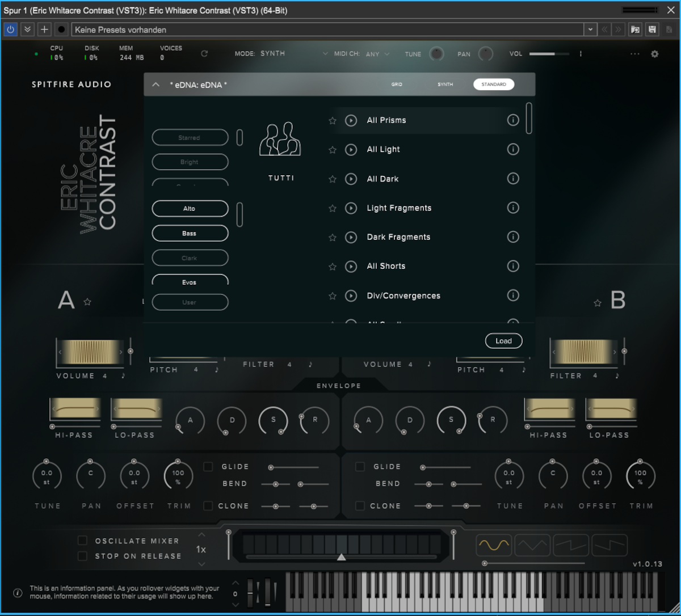Viewport: 681px width, 616px height.
Task: Toggle the favorite star beside bay A
Action: click(87, 302)
